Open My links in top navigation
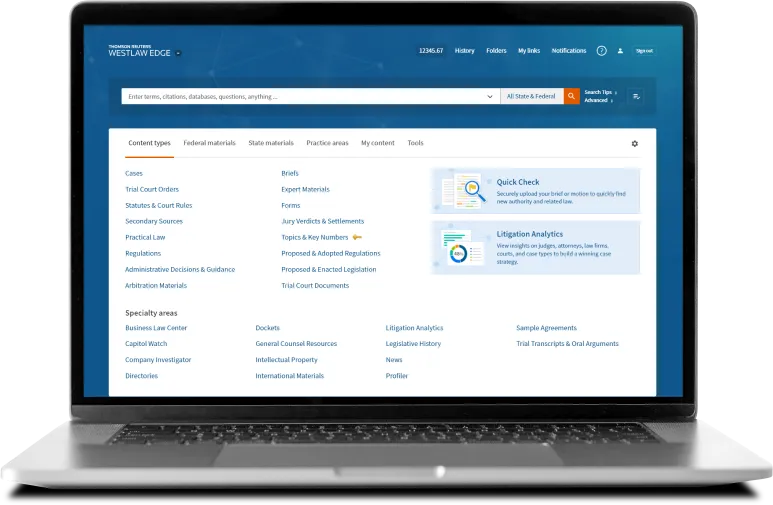773x505 pixels. click(529, 51)
